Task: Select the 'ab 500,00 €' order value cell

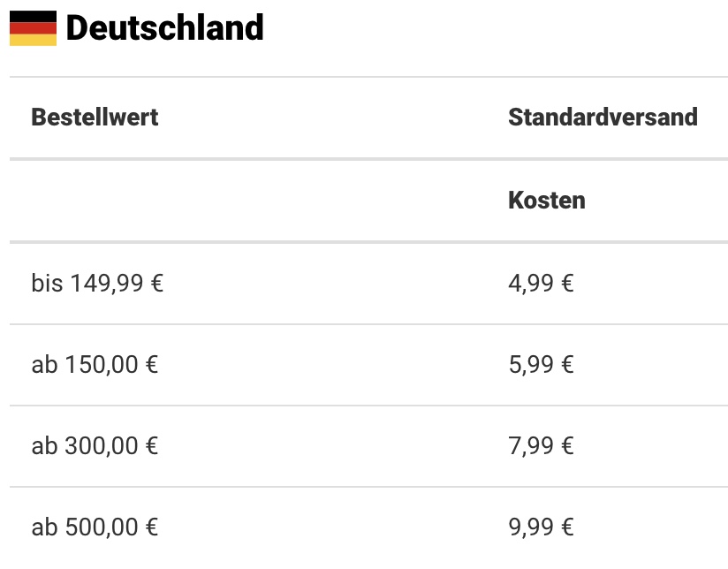Action: click(x=95, y=527)
